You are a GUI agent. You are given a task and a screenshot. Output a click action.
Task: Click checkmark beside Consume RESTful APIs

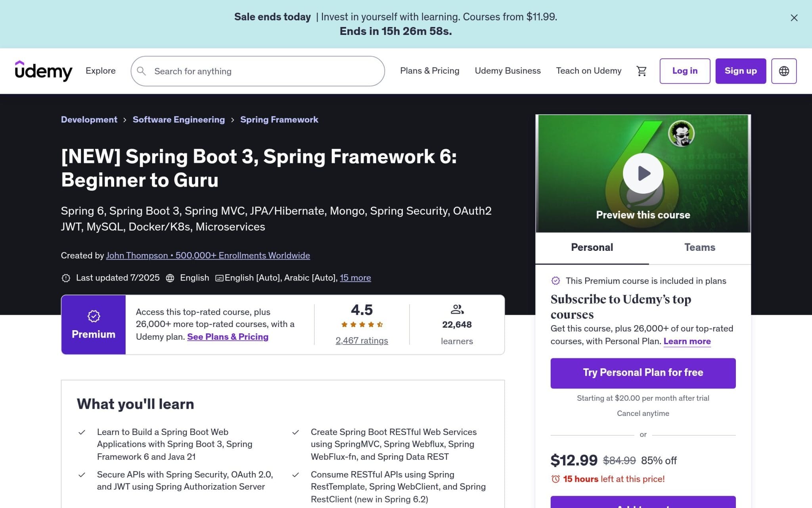[x=295, y=475]
